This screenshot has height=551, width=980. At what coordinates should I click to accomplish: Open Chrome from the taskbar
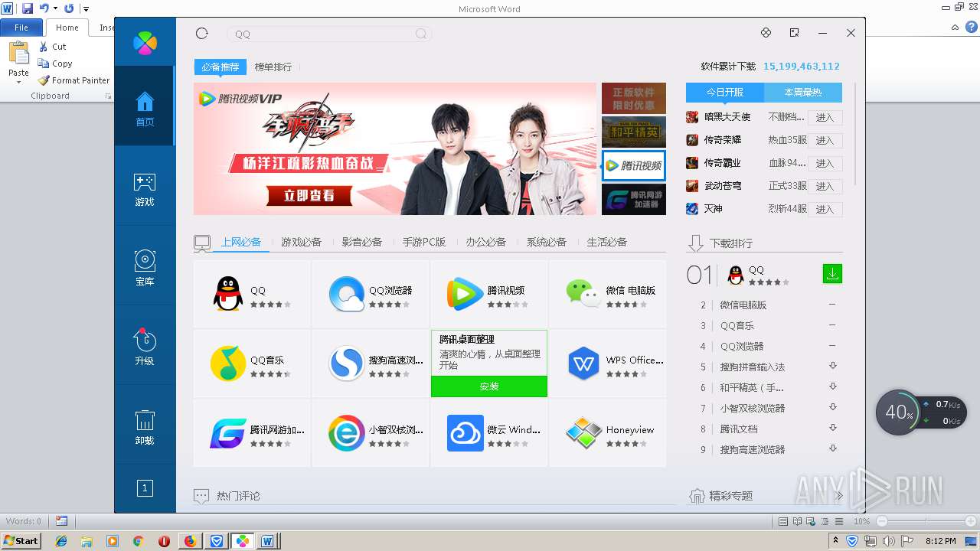[x=138, y=541]
